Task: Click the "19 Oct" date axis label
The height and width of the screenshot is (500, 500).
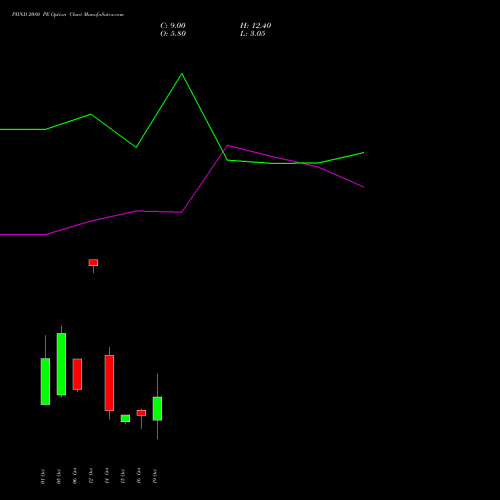Action: (155, 476)
